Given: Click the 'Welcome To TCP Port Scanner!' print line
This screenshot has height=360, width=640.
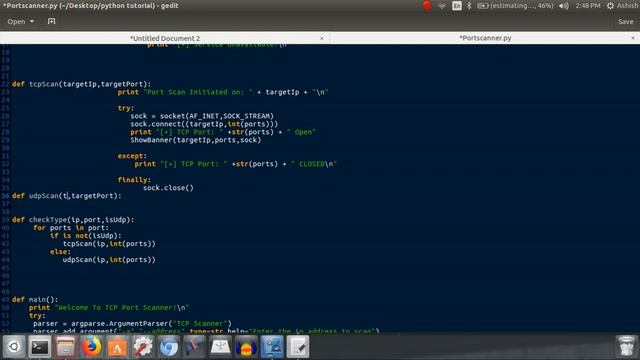Looking at the screenshot, I should (109, 308).
